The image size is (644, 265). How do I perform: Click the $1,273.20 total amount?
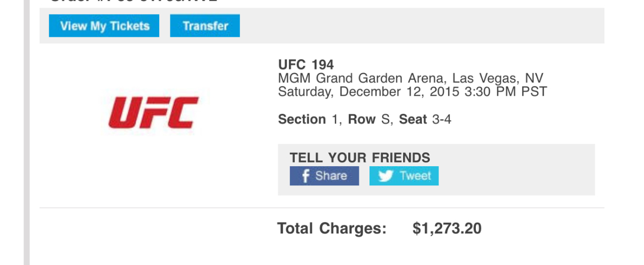point(447,229)
